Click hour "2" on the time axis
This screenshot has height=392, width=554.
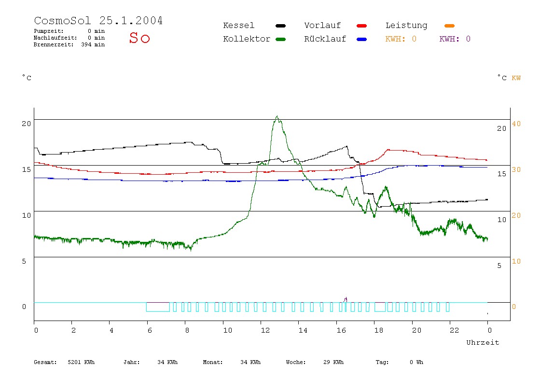(x=73, y=330)
